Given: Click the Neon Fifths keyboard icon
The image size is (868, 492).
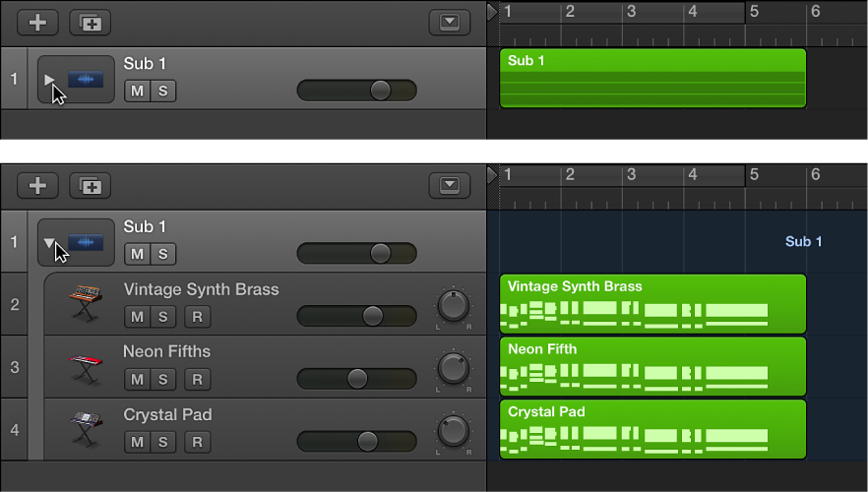Looking at the screenshot, I should 86,369.
